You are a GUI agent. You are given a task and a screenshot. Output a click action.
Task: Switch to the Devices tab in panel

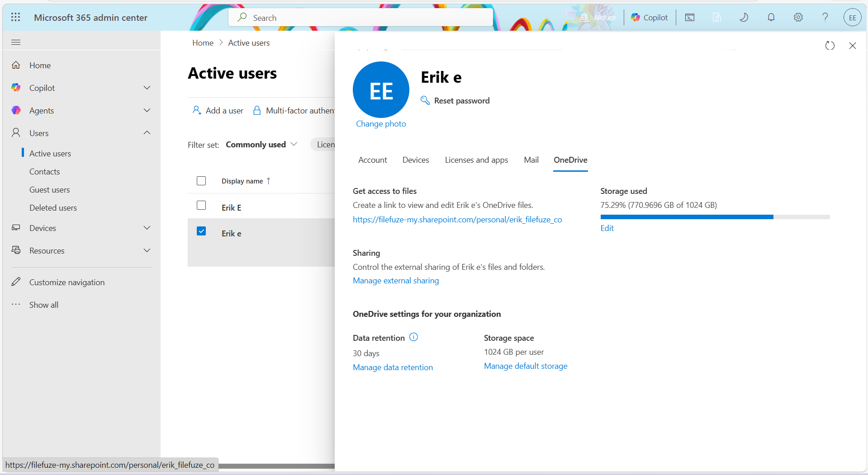[416, 160]
